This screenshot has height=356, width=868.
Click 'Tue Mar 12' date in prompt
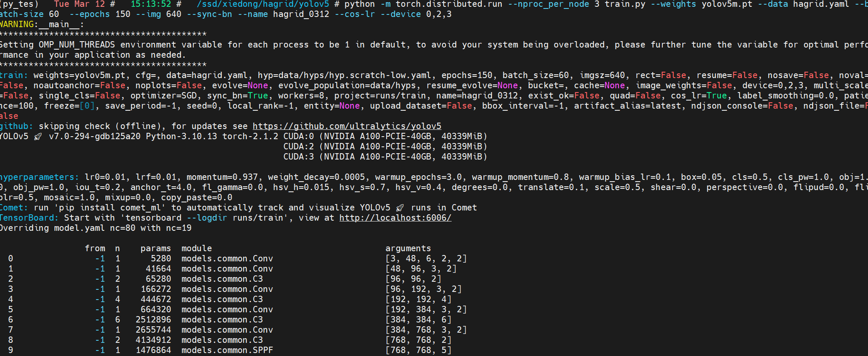tap(79, 4)
